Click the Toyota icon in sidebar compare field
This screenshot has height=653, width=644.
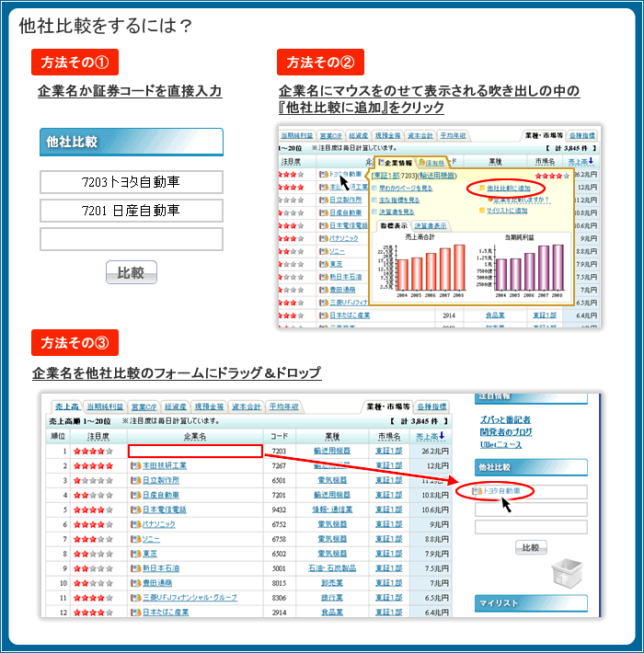tap(477, 491)
